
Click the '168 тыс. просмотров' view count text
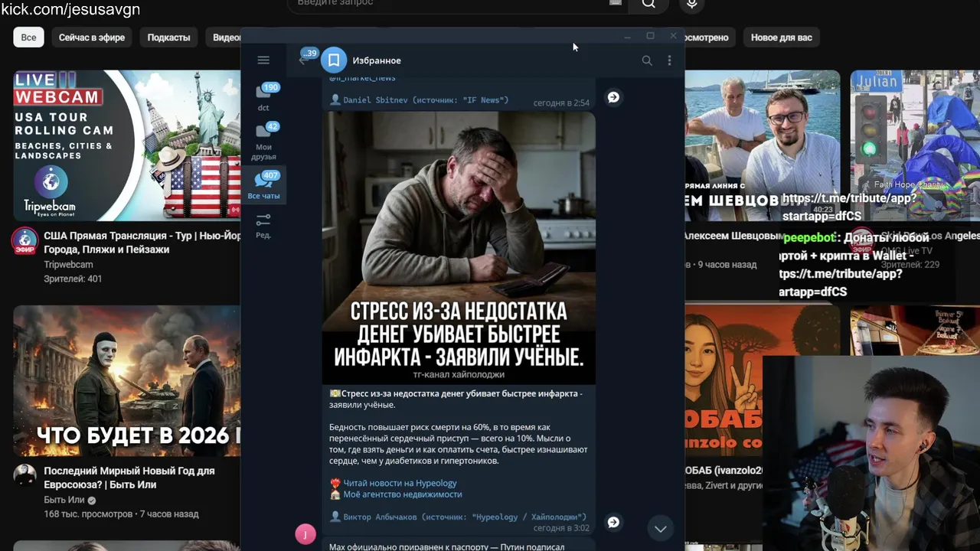88,514
